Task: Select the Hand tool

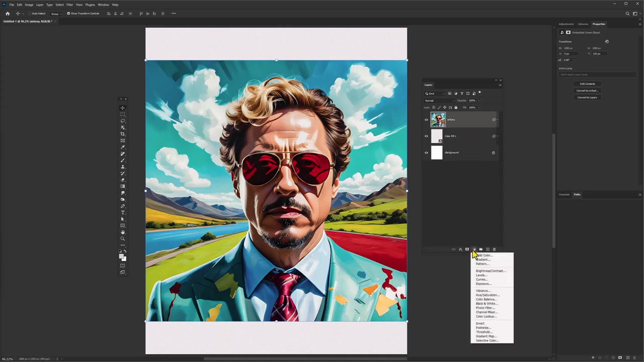Action: click(122, 231)
